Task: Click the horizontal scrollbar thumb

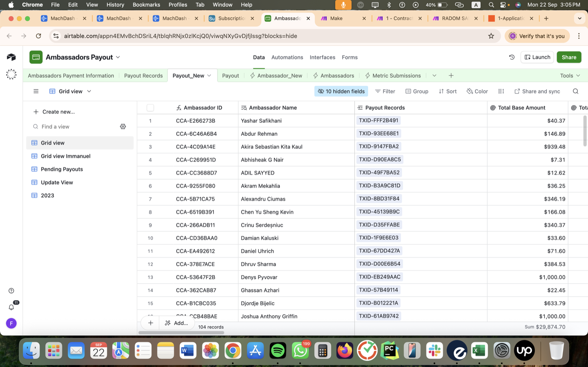Action: click(x=181, y=333)
